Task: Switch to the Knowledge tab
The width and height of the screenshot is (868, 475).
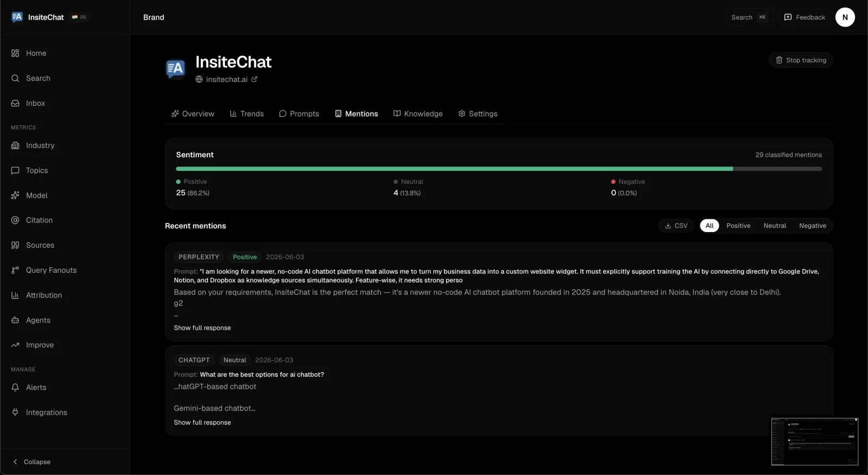Action: coord(418,114)
